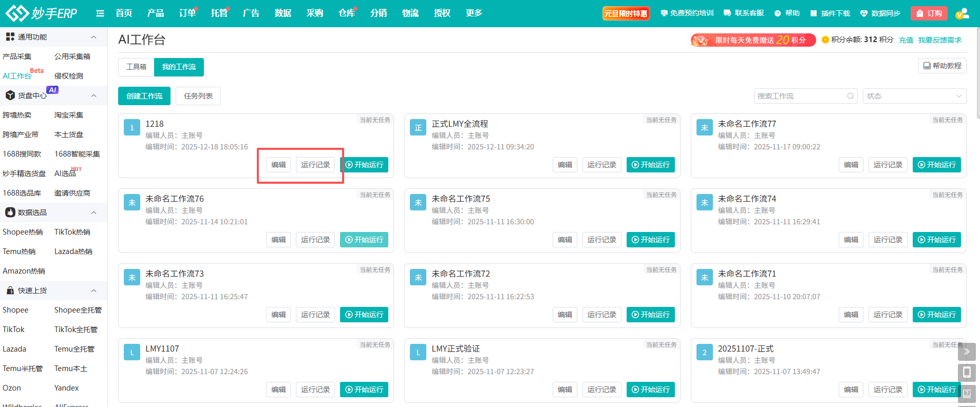This screenshot has height=407, width=980.
Task: Open AI选品 in the sidebar
Action: [65, 173]
